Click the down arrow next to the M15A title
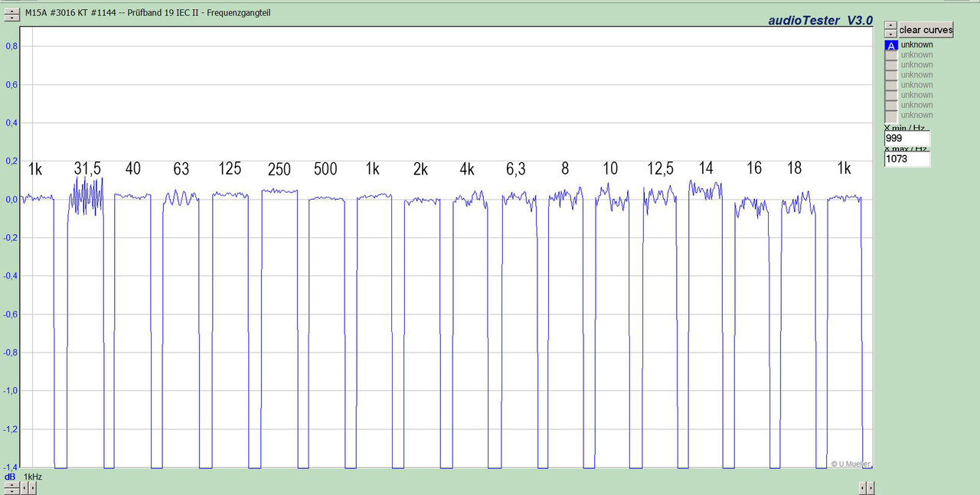The image size is (980, 495). click(11, 18)
